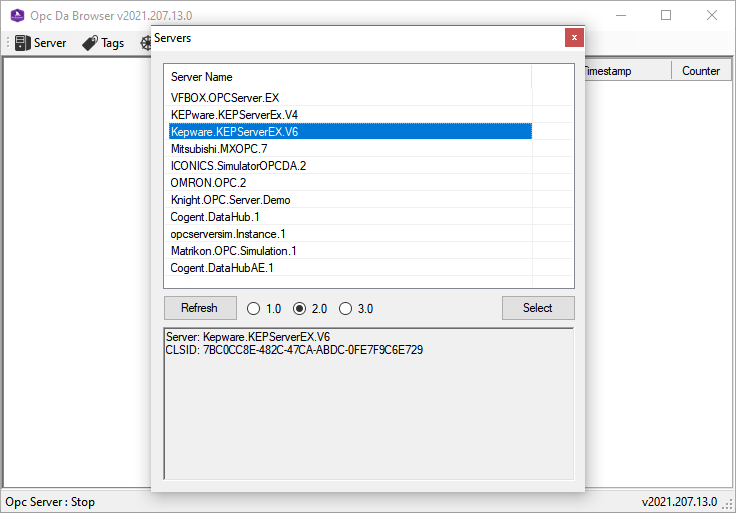This screenshot has height=513, width=736.
Task: Choose OPC version 1.0 radio
Action: click(x=263, y=308)
